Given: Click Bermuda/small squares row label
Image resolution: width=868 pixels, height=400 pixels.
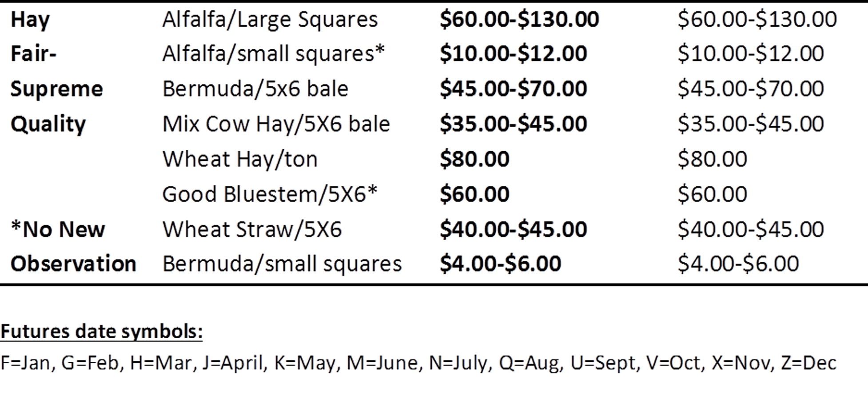Looking at the screenshot, I should coord(282,264).
